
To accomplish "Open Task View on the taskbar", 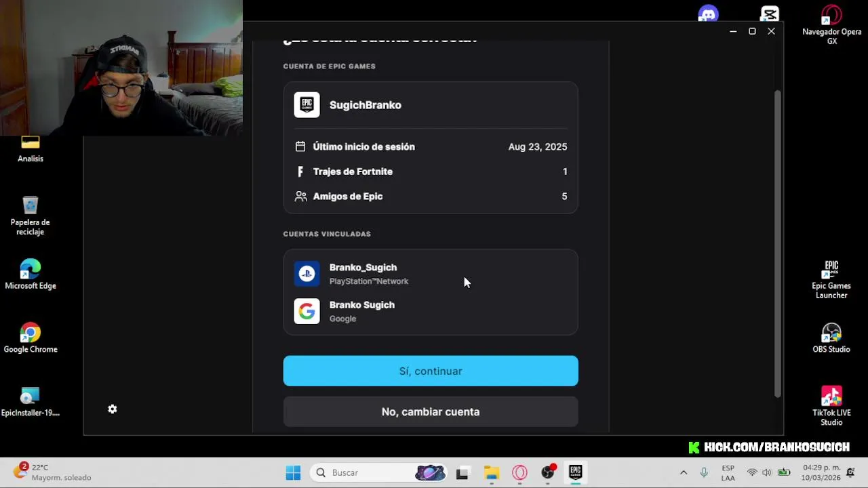I will point(462,472).
